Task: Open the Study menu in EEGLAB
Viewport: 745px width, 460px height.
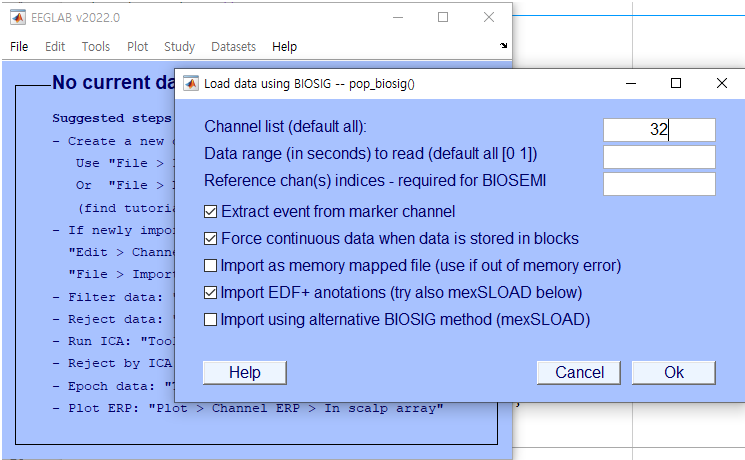Action: (179, 47)
